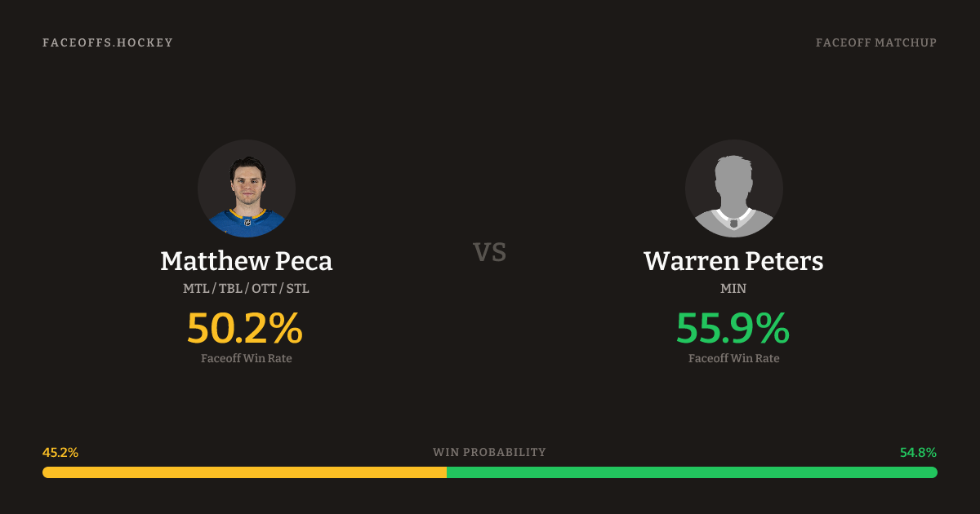Click the 45.2% win probability value
The image size is (980, 514).
click(x=60, y=452)
